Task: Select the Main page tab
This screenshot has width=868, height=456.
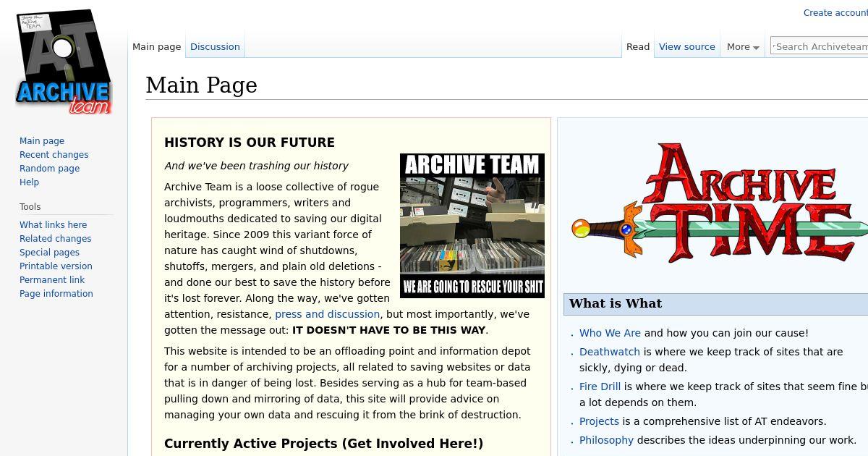Action: (156, 46)
